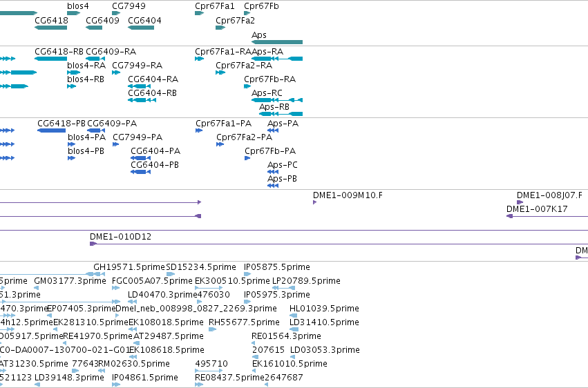Select protein Aps-PC
Image resolution: width=588 pixels, height=388 pixels.
[x=283, y=165]
